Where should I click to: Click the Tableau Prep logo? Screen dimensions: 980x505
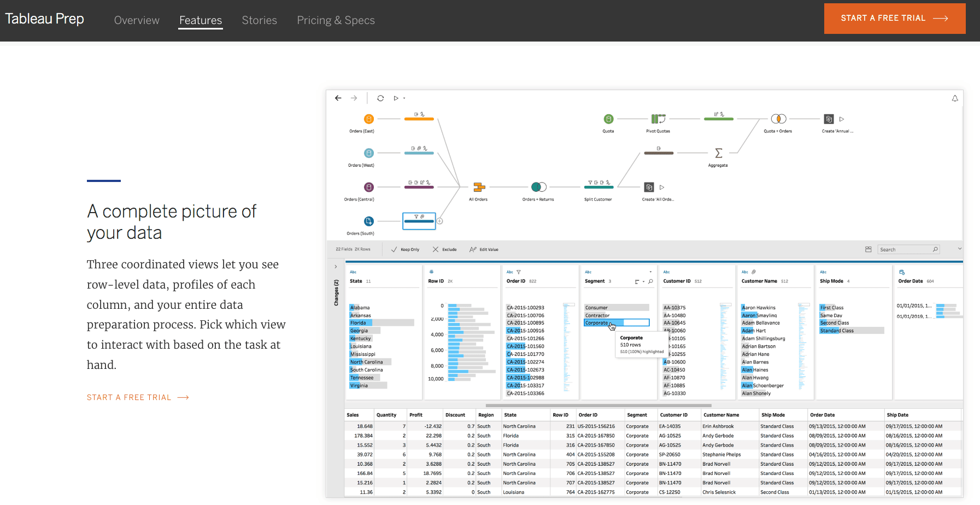click(x=45, y=19)
